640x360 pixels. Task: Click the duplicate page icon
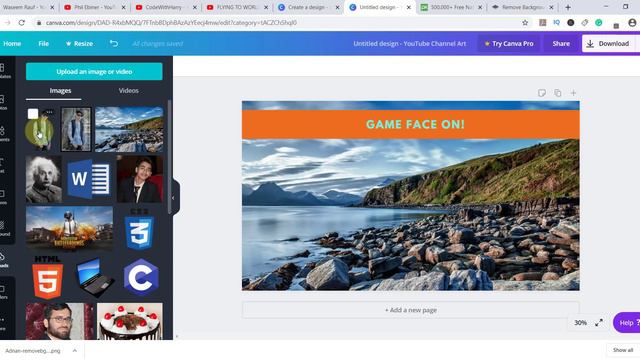pos(558,93)
